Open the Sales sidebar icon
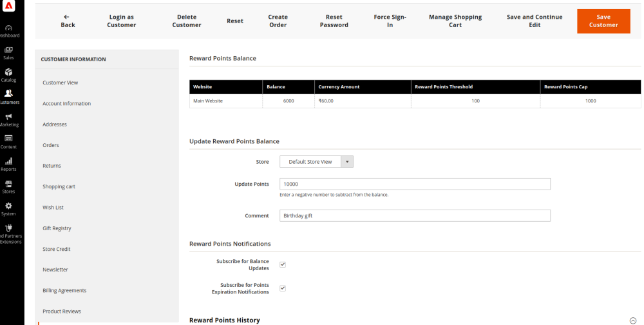Image resolution: width=644 pixels, height=325 pixels. [8, 50]
